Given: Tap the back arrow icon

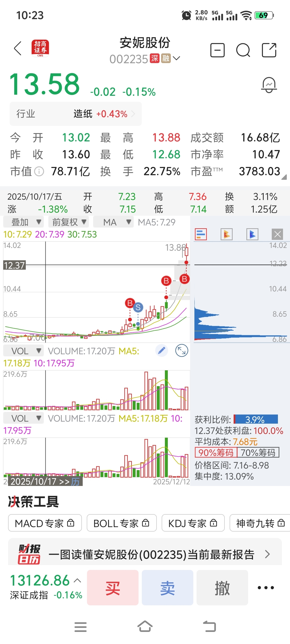Looking at the screenshot, I should [x=18, y=49].
